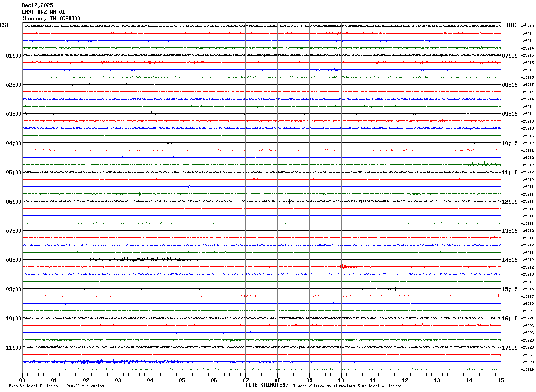Screen dimensions: 536x392
Task: Click minute tick label 05 on time axis
Action: click(182, 380)
